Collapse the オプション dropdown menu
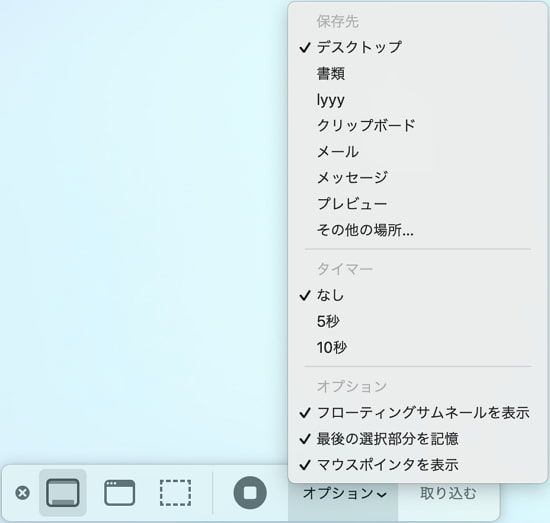The width and height of the screenshot is (550, 523). pos(345,494)
